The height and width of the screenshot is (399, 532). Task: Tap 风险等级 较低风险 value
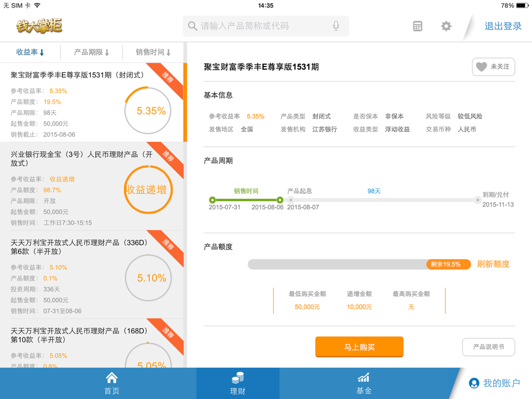[x=470, y=117]
